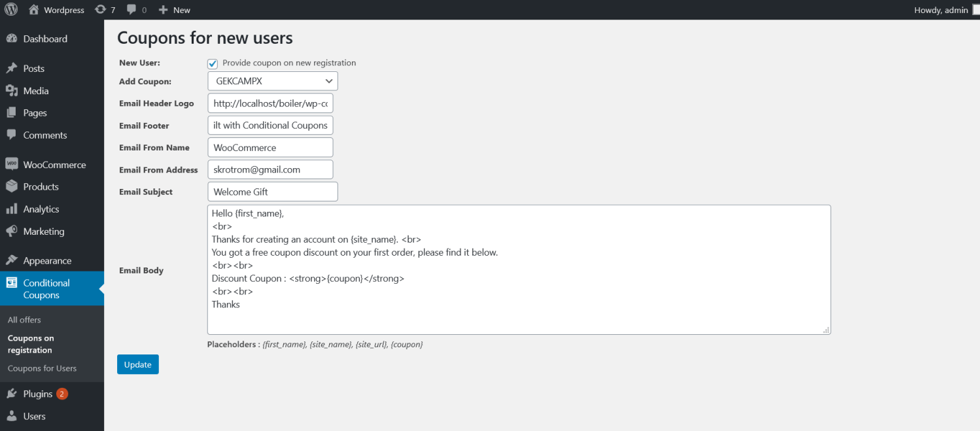Click the Email Header Logo field
Viewport: 980px width, 431px height.
pos(270,103)
